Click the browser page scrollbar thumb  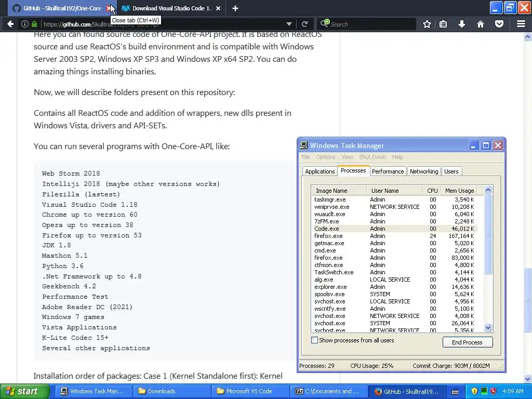click(x=528, y=300)
